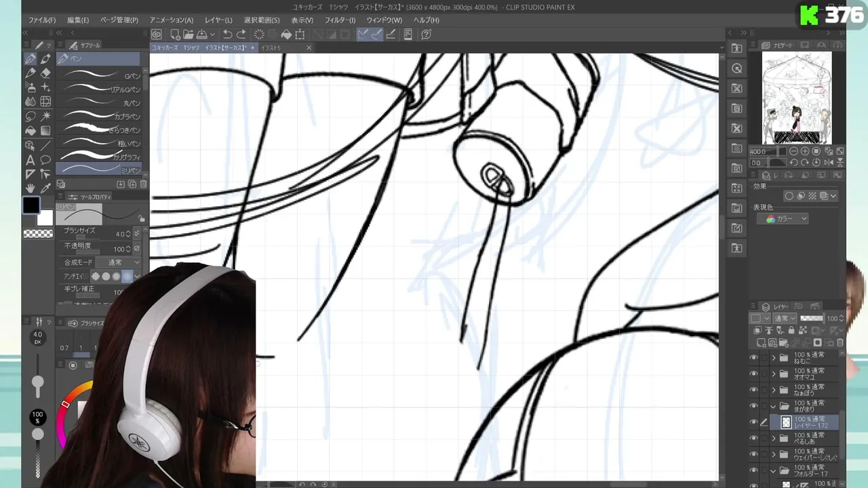Select the Auto select magic wand tool
The width and height of the screenshot is (868, 488).
click(x=45, y=116)
